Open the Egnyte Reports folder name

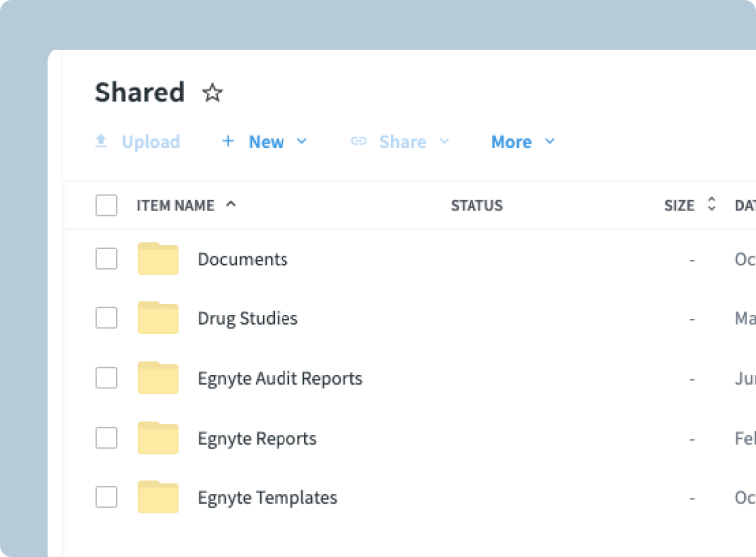click(x=257, y=438)
